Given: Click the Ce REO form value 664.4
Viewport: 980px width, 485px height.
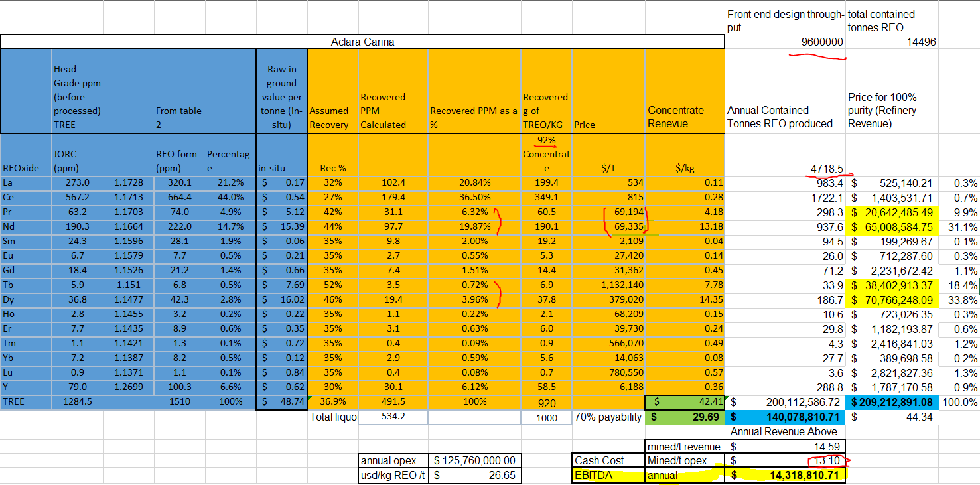Looking at the screenshot, I should [x=179, y=197].
